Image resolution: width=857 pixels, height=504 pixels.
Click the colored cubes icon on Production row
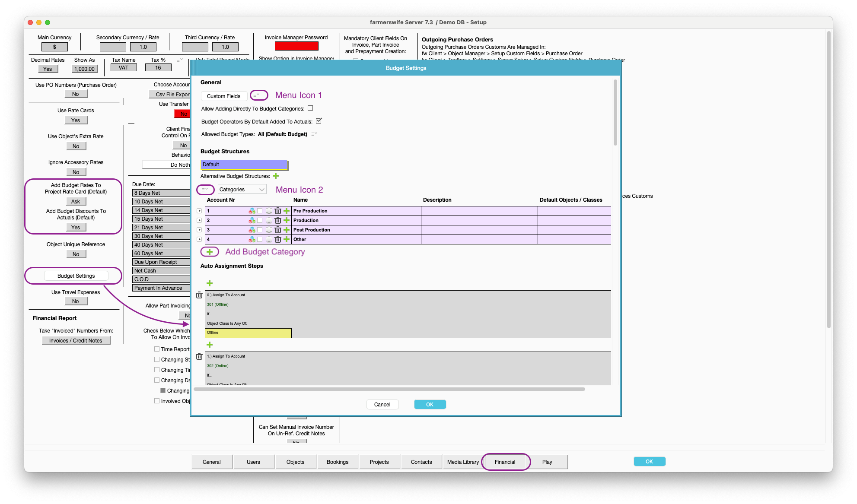pyautogui.click(x=252, y=221)
